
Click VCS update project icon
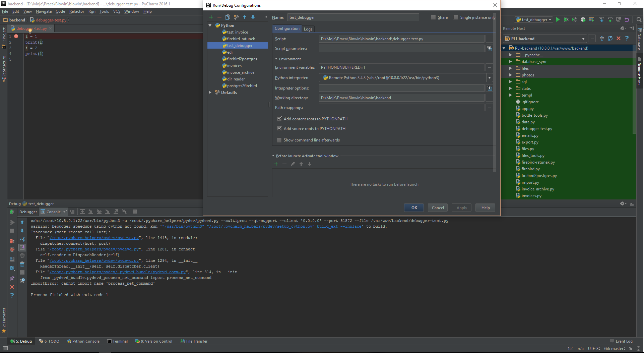click(602, 20)
